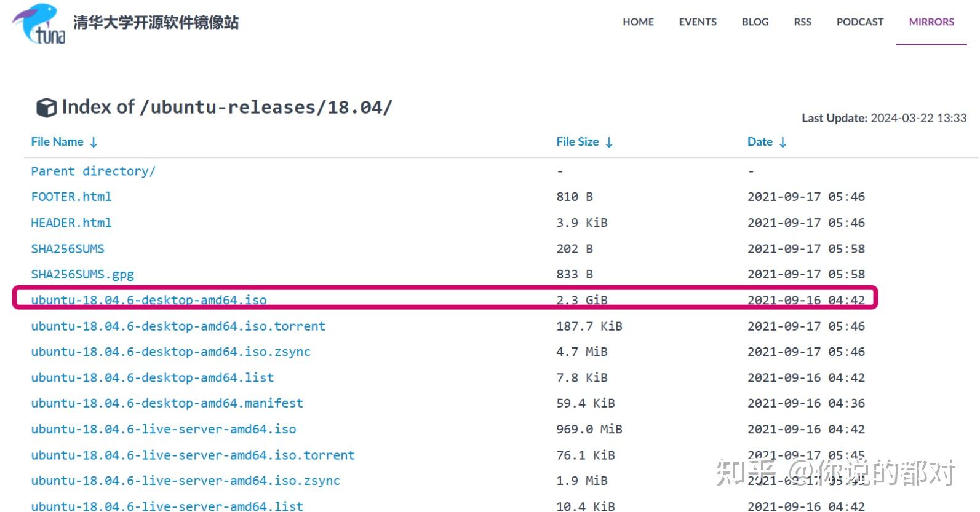Screen dimensions: 980x512
Task: Download SHA256SUMS.gpg file
Action: tap(82, 275)
